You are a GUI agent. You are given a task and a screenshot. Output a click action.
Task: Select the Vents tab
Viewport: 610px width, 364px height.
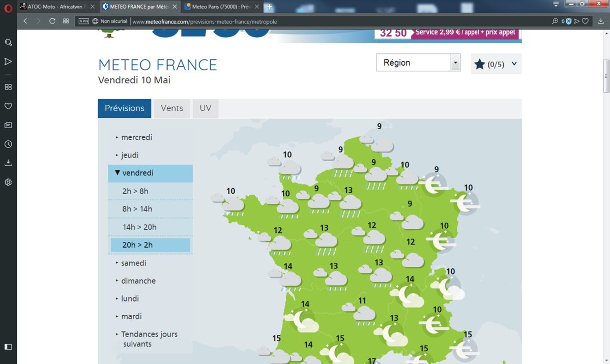(x=171, y=108)
